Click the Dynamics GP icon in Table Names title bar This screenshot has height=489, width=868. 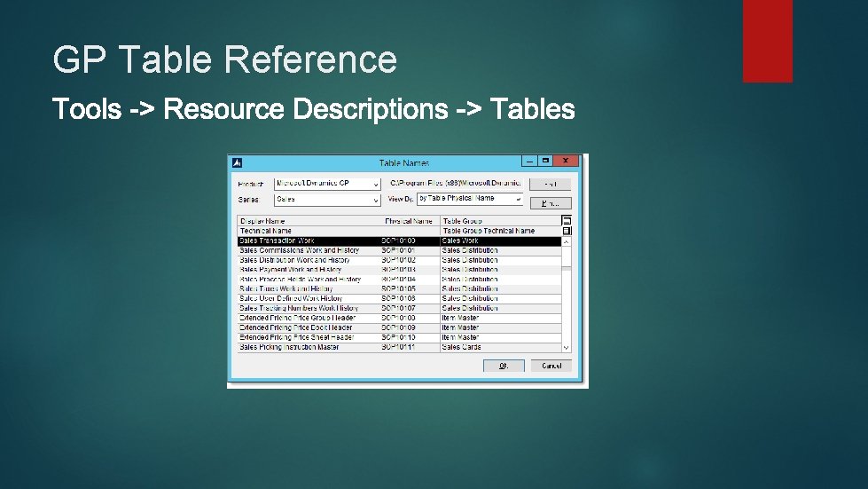(237, 162)
